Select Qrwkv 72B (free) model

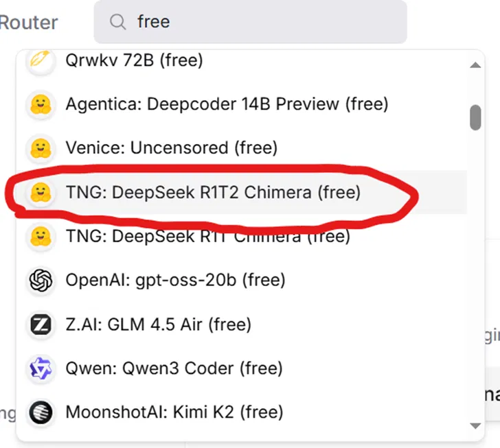pyautogui.click(x=135, y=60)
